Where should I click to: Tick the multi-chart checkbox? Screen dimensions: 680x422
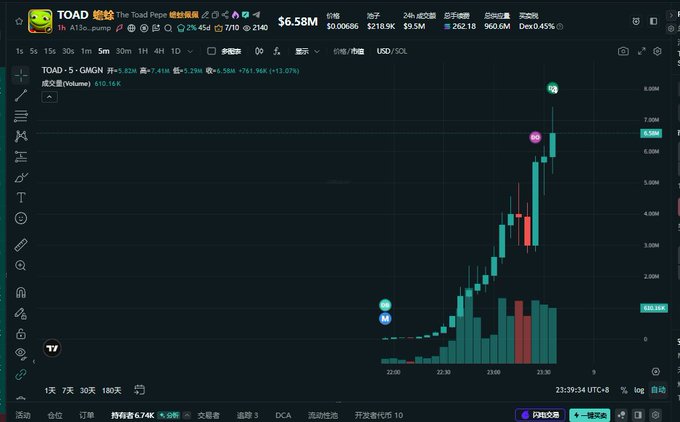211,51
